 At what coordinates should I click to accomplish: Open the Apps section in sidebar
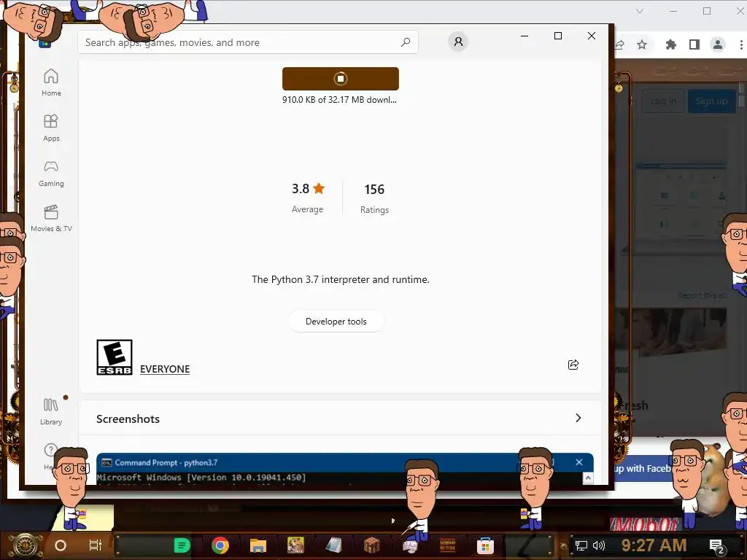(x=51, y=128)
